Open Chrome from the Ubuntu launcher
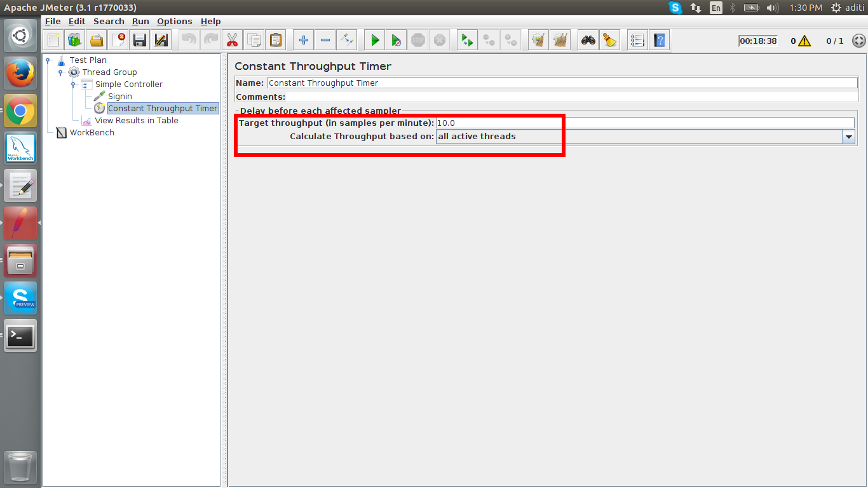 pyautogui.click(x=20, y=111)
